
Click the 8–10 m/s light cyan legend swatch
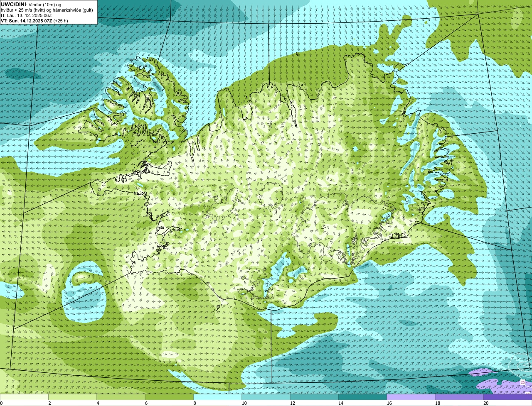[217, 397]
